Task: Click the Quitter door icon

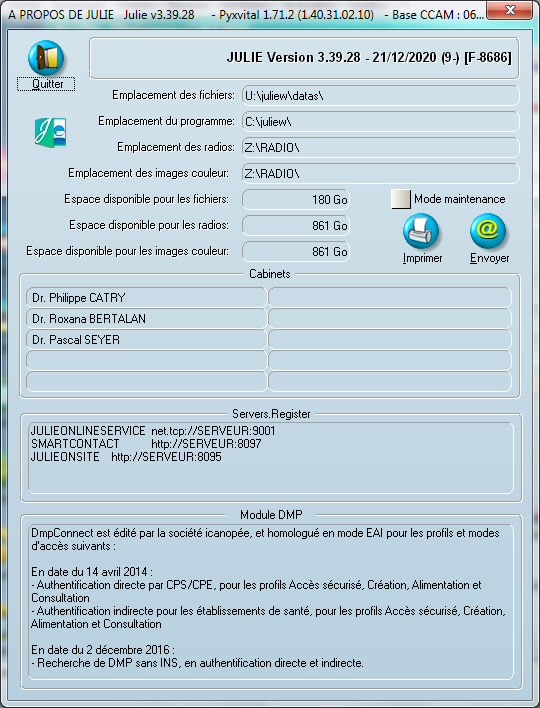Action: click(46, 58)
